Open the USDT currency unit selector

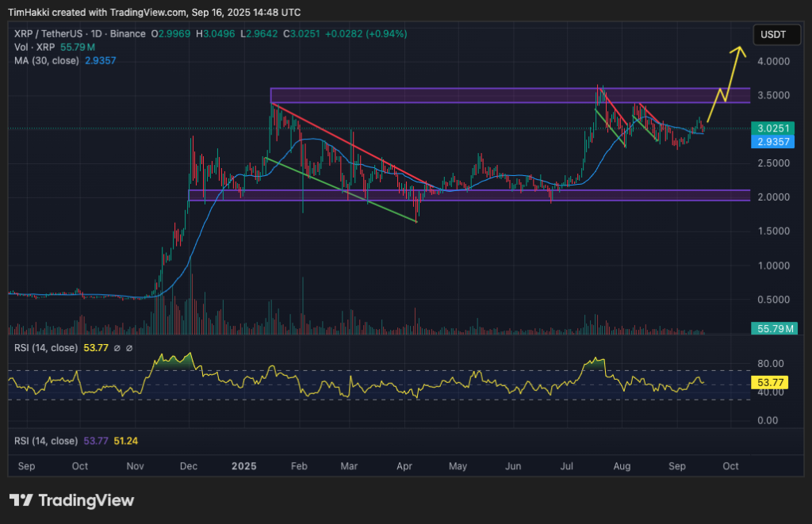pyautogui.click(x=776, y=34)
